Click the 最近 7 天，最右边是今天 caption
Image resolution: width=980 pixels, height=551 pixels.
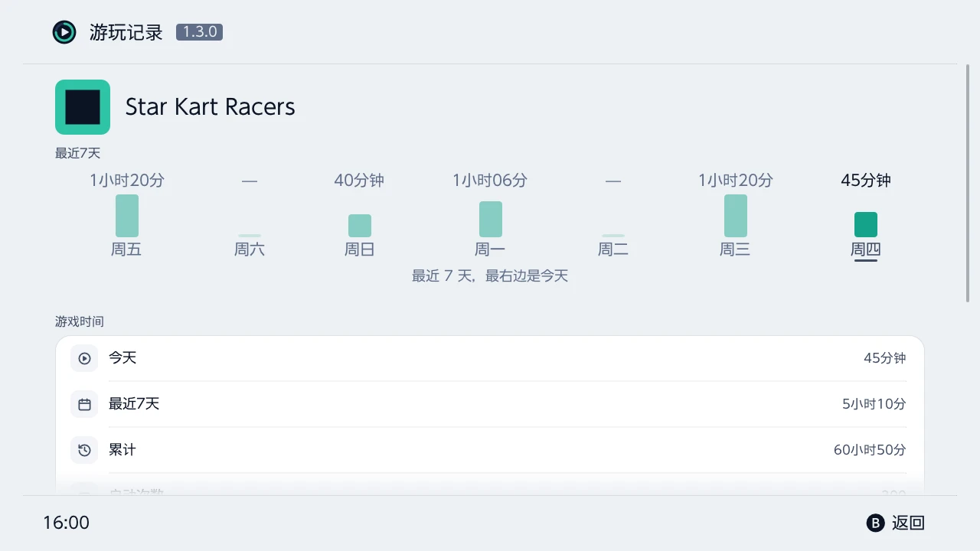coord(490,276)
